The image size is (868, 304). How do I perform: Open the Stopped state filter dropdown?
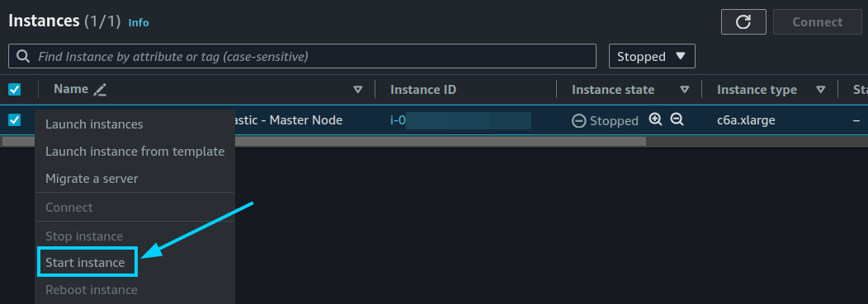tap(652, 56)
